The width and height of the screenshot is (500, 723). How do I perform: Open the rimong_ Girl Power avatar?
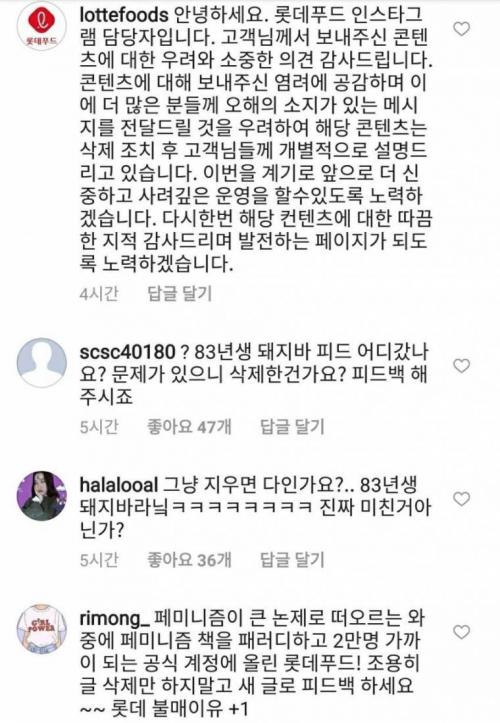coord(42,629)
